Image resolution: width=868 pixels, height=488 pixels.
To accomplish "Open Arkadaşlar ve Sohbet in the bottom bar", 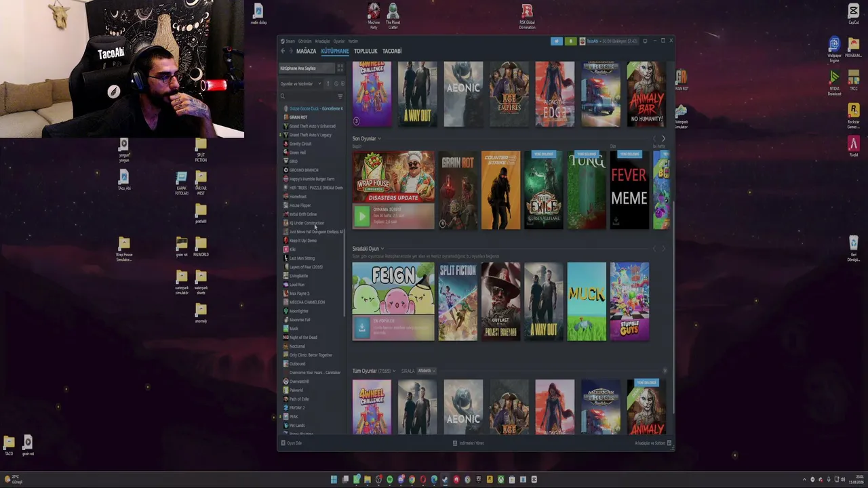I will (x=653, y=443).
